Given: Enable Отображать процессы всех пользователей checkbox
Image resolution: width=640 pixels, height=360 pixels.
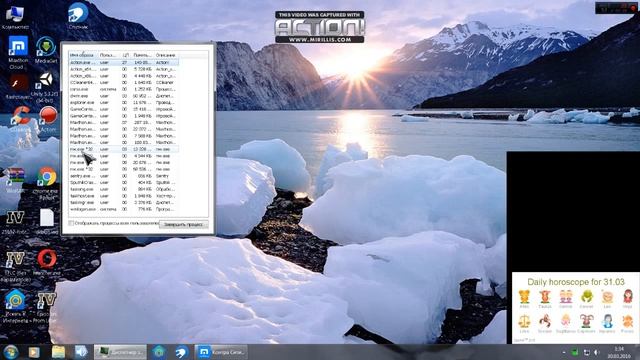Looking at the screenshot, I should (x=71, y=223).
